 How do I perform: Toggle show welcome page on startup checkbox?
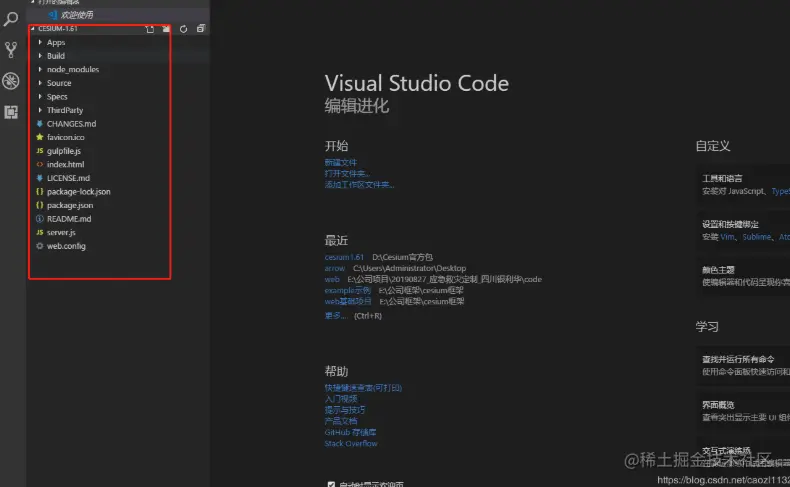(x=331, y=484)
